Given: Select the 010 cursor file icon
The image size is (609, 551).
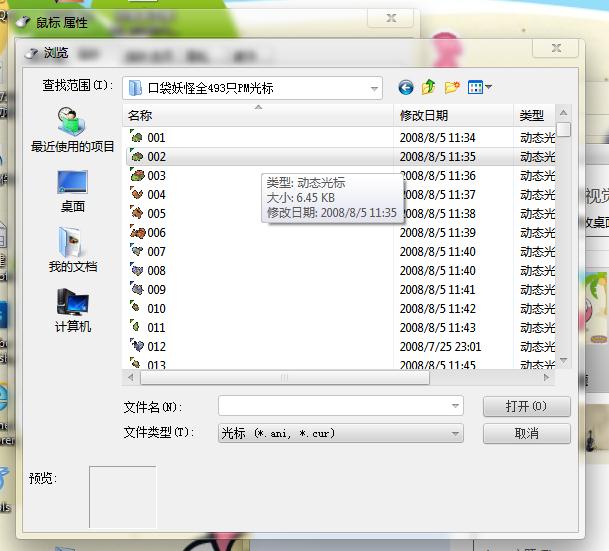Looking at the screenshot, I should pyautogui.click(x=136, y=308).
